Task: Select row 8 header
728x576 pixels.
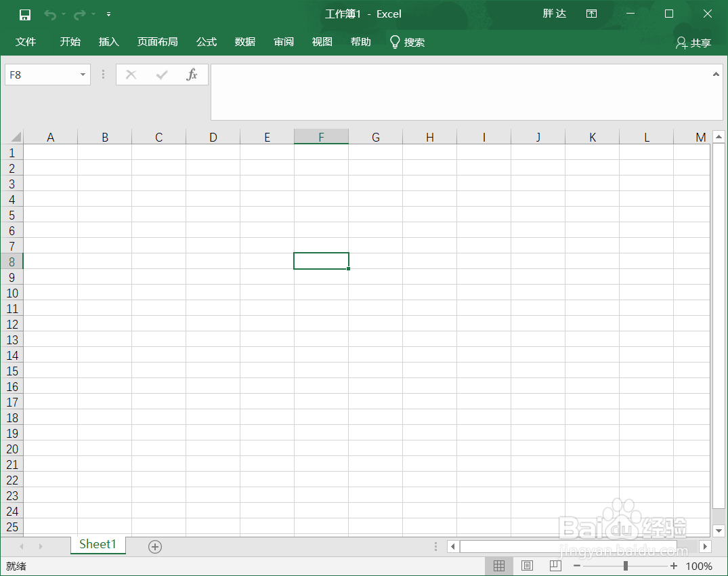Action: [x=12, y=262]
